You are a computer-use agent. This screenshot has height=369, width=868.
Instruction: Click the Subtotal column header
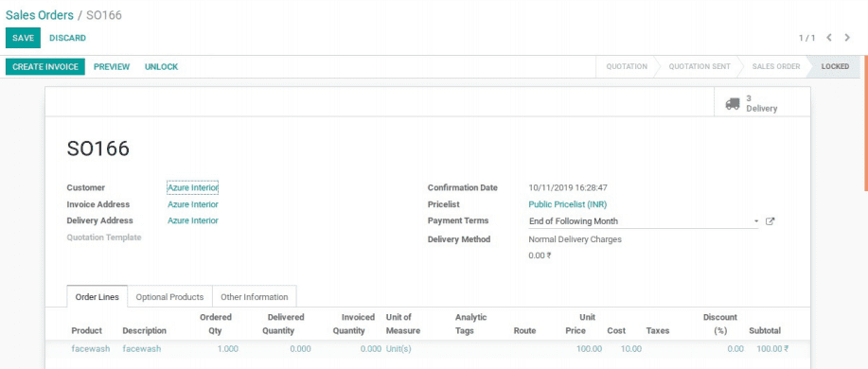[x=765, y=331]
